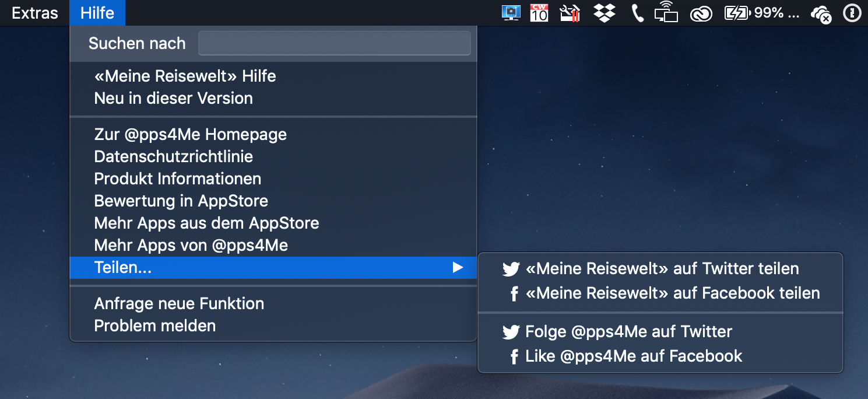Screen dimensions: 868x399
Task: Select Neu in dieser Version
Action: point(273,99)
